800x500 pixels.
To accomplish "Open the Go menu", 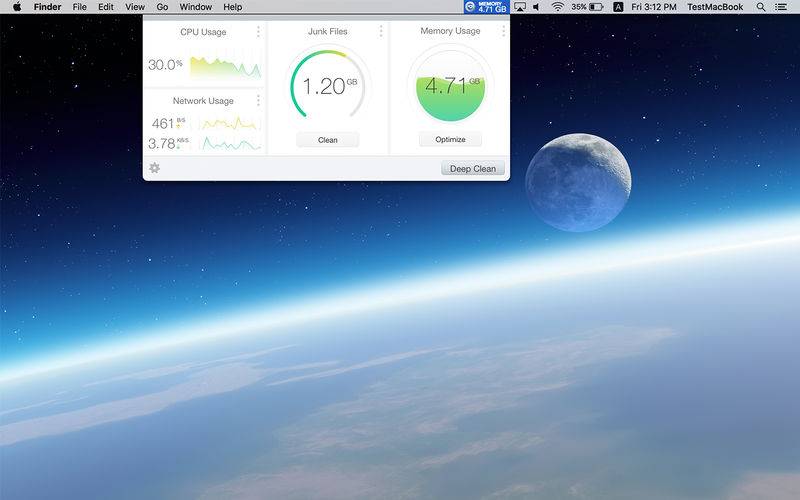I will tap(162, 7).
